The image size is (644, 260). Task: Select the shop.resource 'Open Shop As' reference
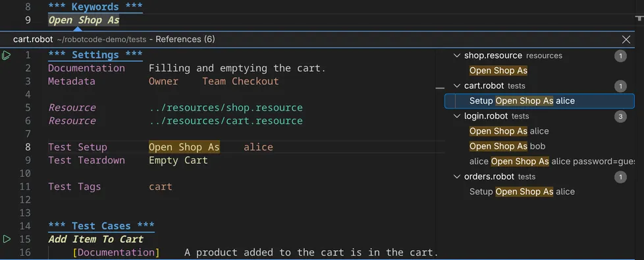pos(498,70)
